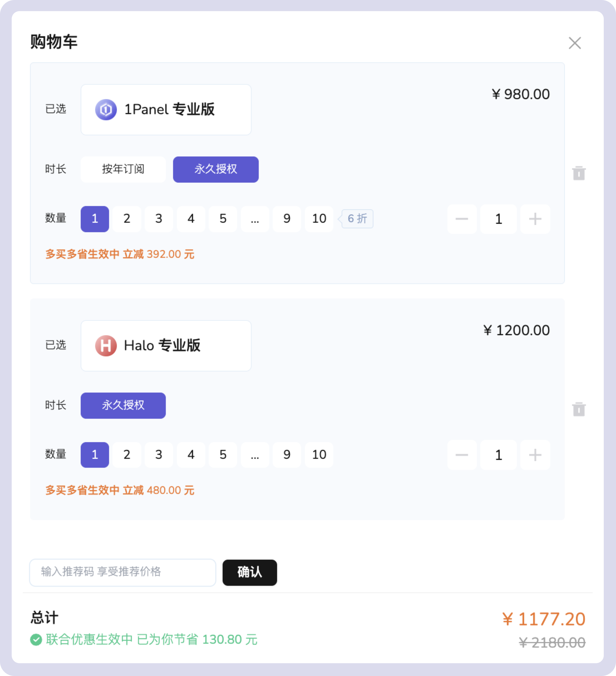Focus the 输入推荐码 input field
Viewport: 616px width, 676px height.
[x=123, y=572]
